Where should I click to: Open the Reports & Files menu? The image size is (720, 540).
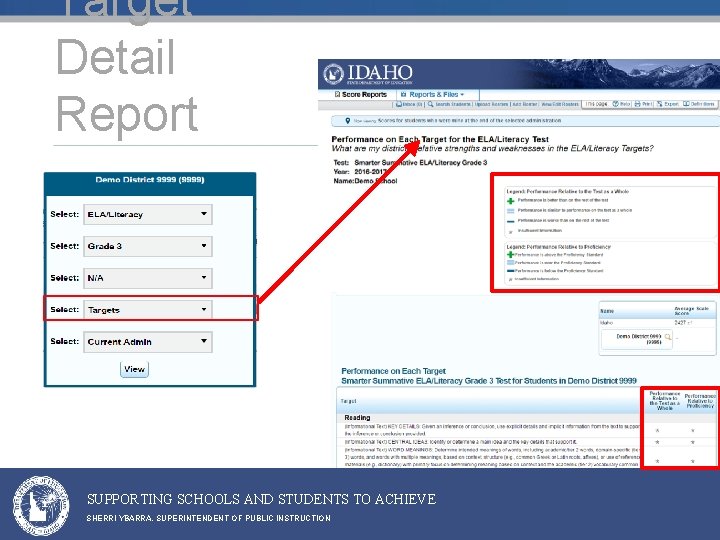point(433,95)
